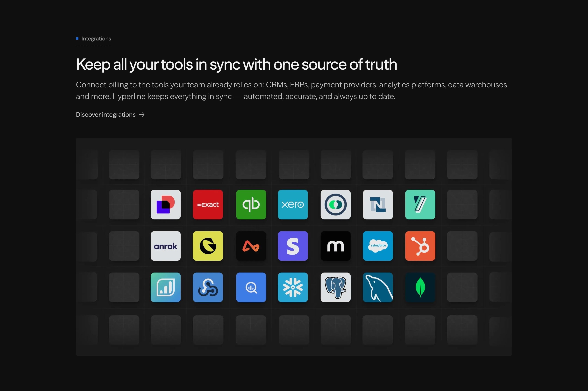Image resolution: width=588 pixels, height=391 pixels.
Task: Select the green overlapping-circles logo icon
Action: click(x=336, y=204)
